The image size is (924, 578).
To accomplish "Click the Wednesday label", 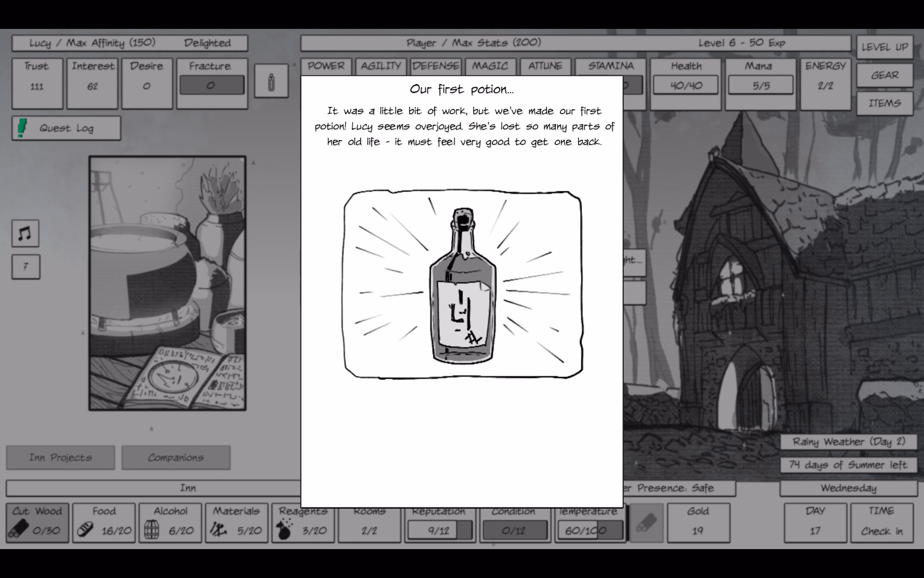I will pyautogui.click(x=849, y=488).
